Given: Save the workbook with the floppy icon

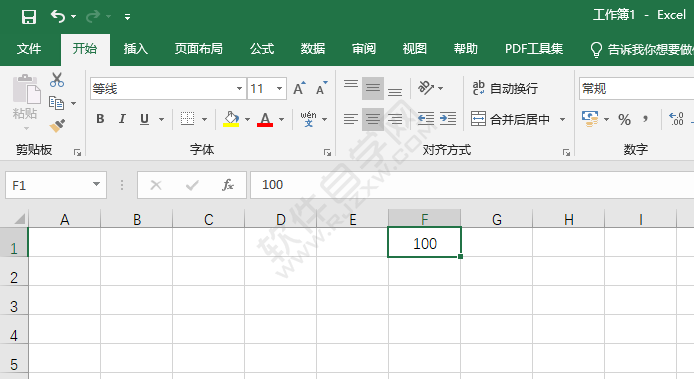Looking at the screenshot, I should point(29,17).
